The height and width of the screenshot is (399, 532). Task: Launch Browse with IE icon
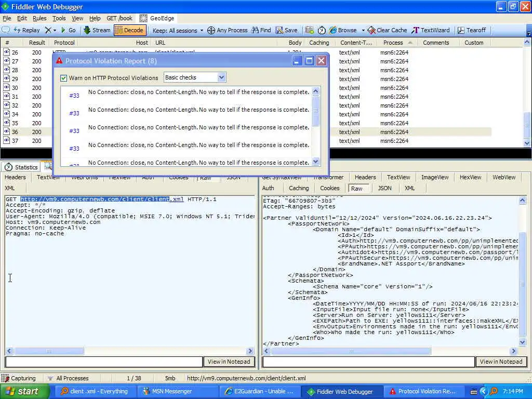pos(343,30)
